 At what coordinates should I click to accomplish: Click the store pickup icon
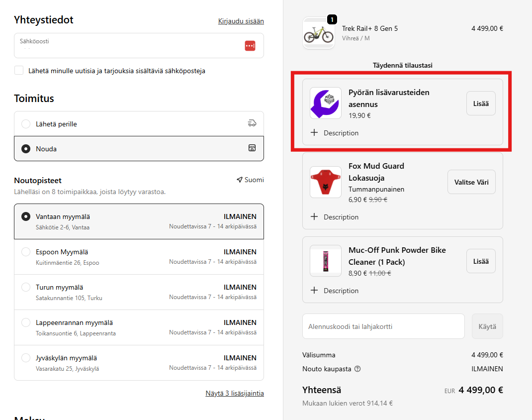pos(252,148)
